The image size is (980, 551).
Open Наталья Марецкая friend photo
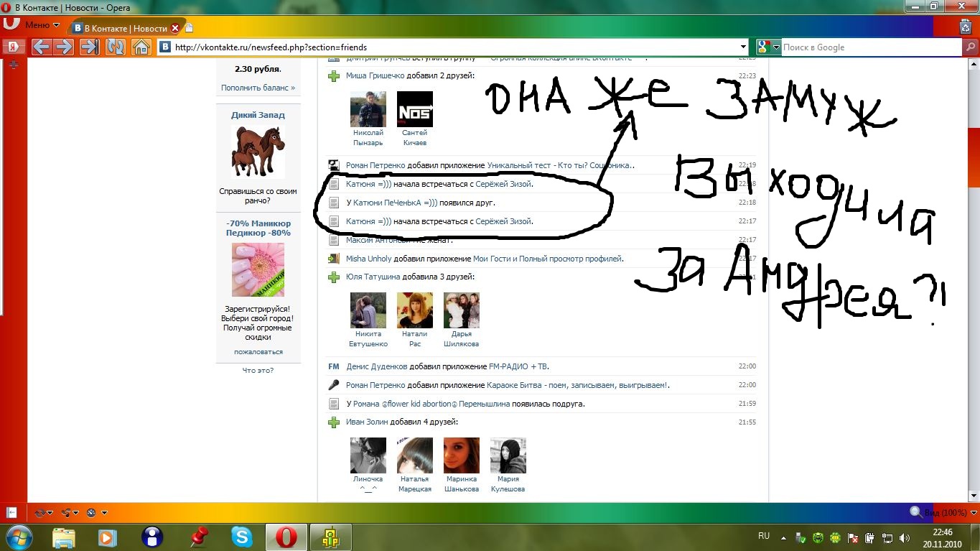[x=415, y=455]
